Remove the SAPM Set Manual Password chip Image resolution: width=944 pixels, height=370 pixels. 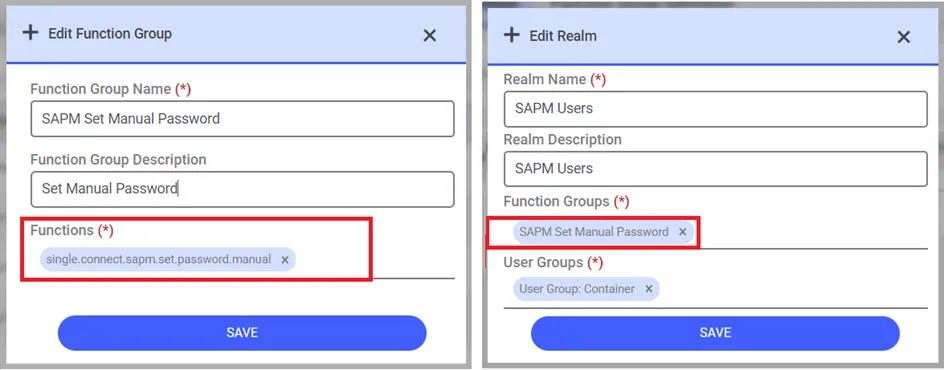click(682, 232)
